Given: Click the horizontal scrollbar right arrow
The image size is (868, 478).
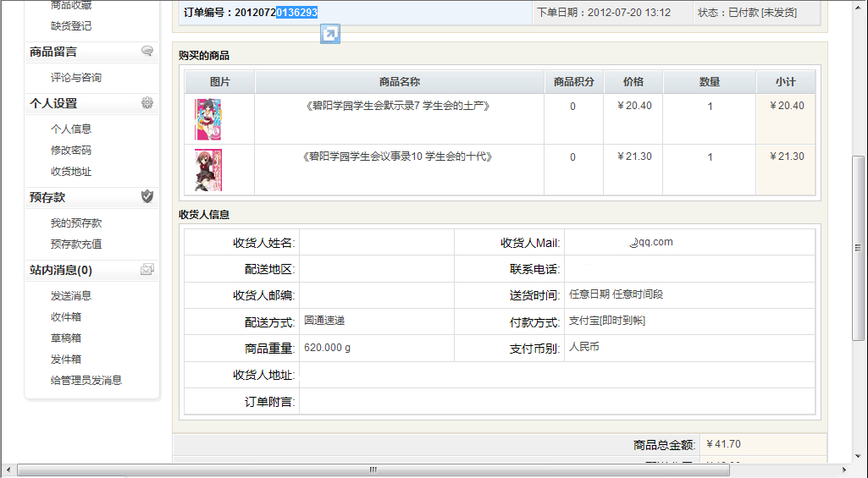Looking at the screenshot, I should pyautogui.click(x=844, y=470).
